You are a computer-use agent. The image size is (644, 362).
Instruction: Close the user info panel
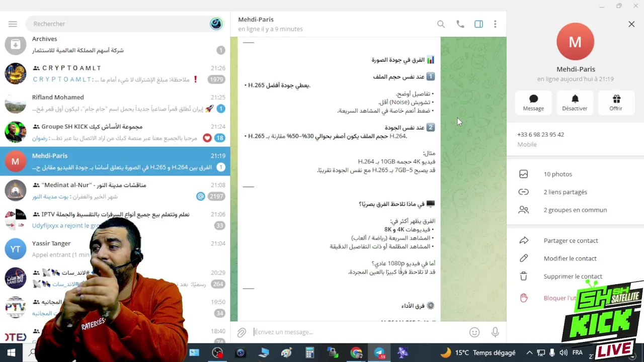coord(631,24)
